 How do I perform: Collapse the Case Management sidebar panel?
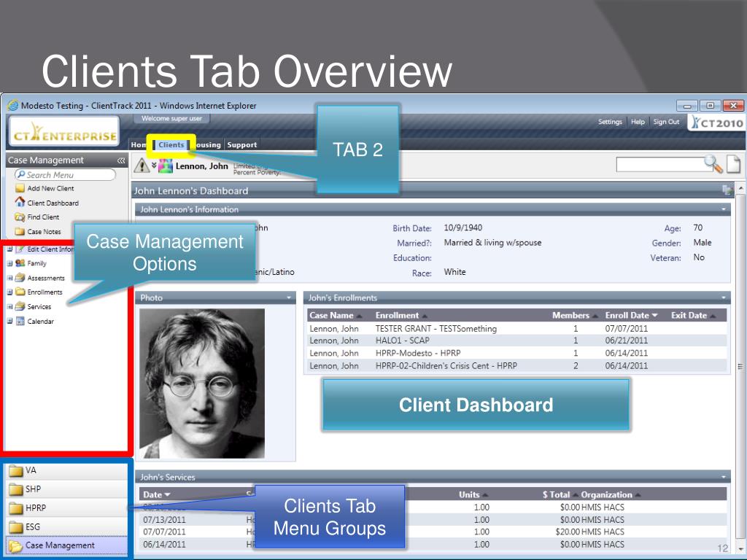pos(120,160)
